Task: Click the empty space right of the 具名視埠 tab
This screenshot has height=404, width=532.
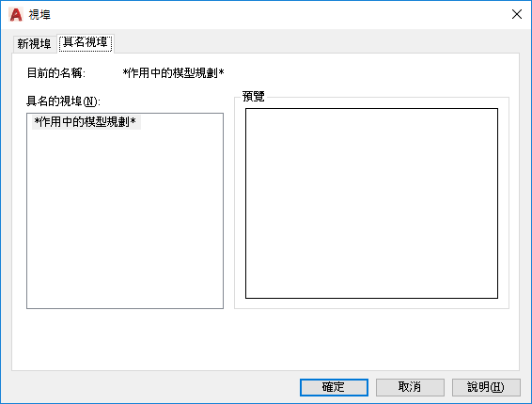Action: 316,43
